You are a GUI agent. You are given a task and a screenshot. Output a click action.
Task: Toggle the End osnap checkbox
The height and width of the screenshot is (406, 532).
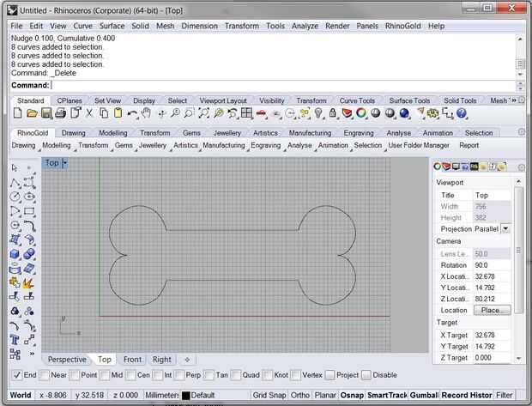coord(17,375)
